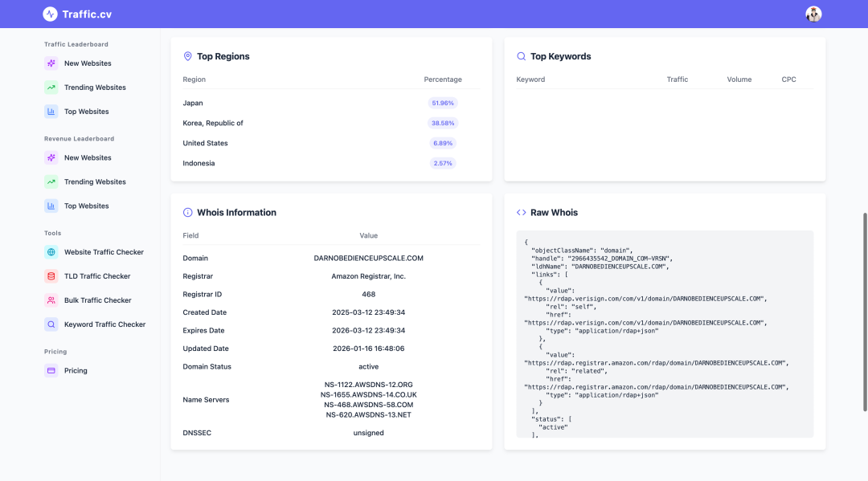Click the Traffic.cv brand name
868x481 pixels.
[87, 14]
